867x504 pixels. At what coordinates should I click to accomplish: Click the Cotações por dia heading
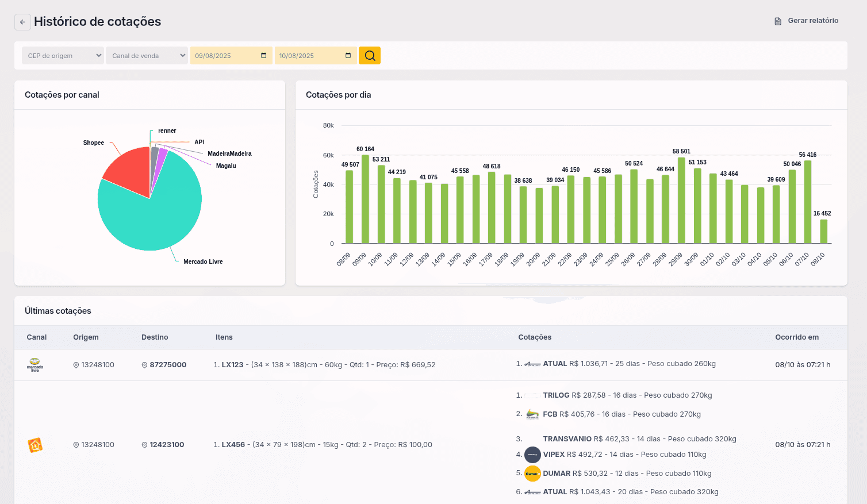coord(338,95)
